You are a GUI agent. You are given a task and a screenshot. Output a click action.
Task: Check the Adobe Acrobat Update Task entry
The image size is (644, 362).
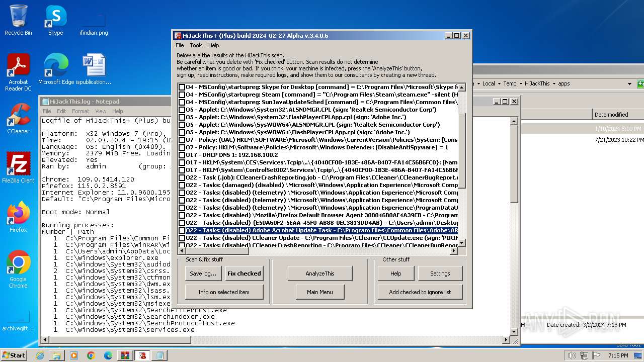tap(182, 230)
